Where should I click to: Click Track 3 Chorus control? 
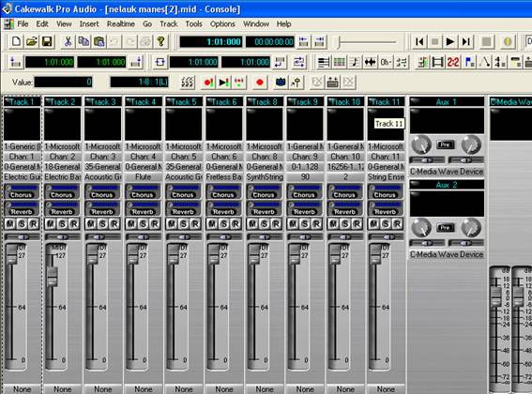[x=103, y=191]
